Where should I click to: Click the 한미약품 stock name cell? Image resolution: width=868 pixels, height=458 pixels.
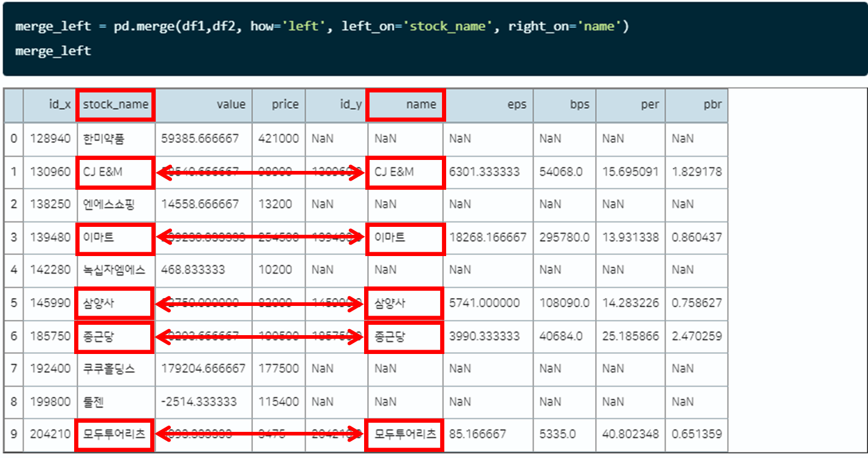(x=115, y=139)
